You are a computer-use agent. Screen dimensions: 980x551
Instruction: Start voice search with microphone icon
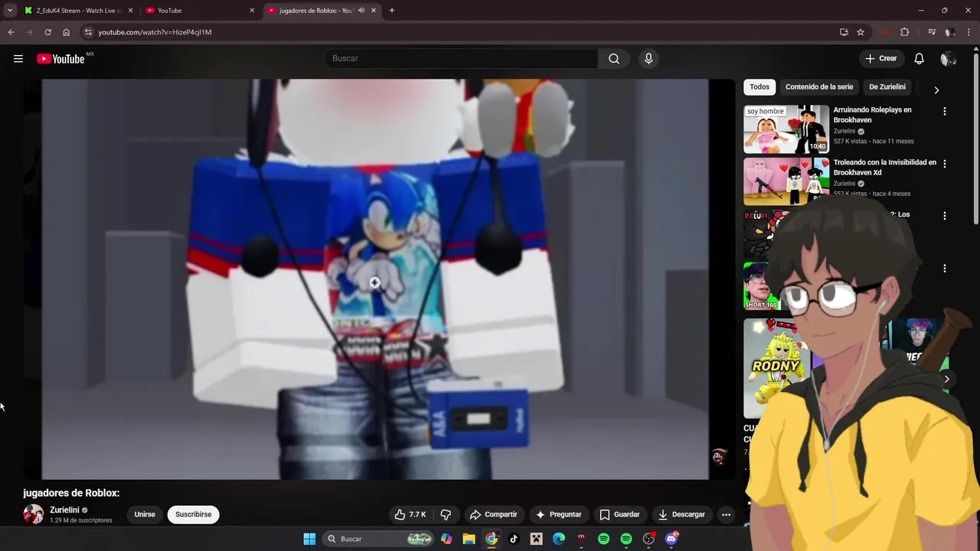tap(648, 59)
